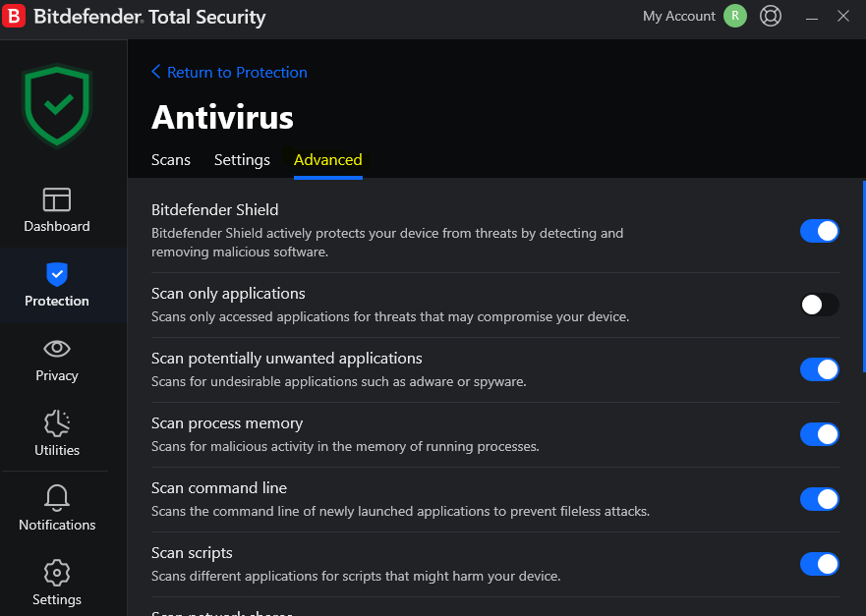Turn off Scan potentially unwanted applications
The height and width of the screenshot is (616, 866).
coord(820,369)
